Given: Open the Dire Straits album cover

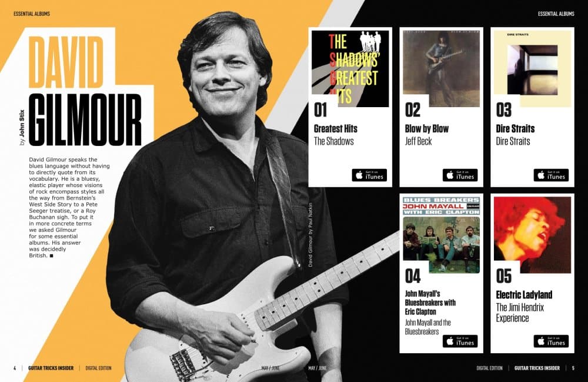Looking at the screenshot, I should pyautogui.click(x=533, y=68).
